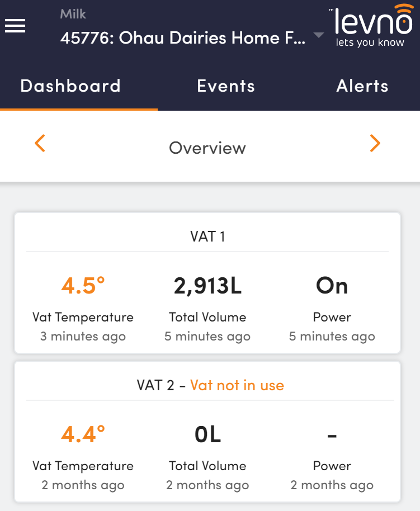
Task: View VAT 2 temperature 4.4° reading
Action: tap(83, 434)
